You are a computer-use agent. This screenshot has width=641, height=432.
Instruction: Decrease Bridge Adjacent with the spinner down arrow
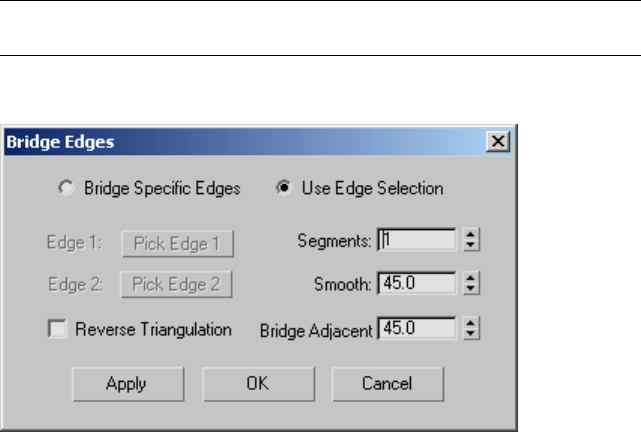pos(473,333)
